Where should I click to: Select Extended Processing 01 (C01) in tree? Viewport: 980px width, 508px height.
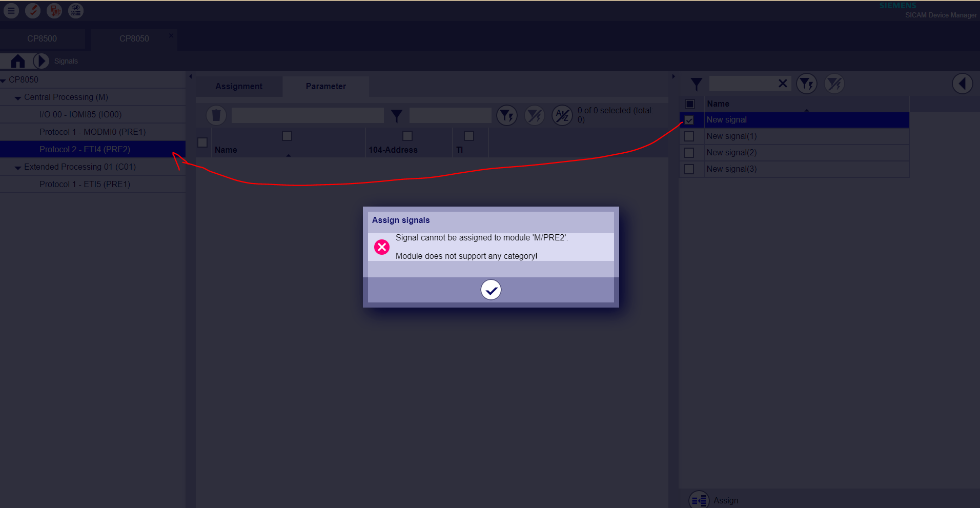click(x=80, y=167)
